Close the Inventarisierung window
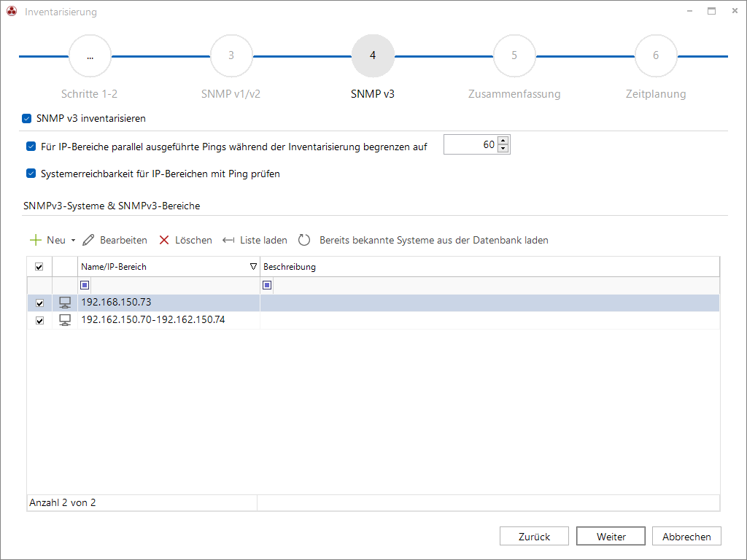Screen dimensions: 747x560 735,11
